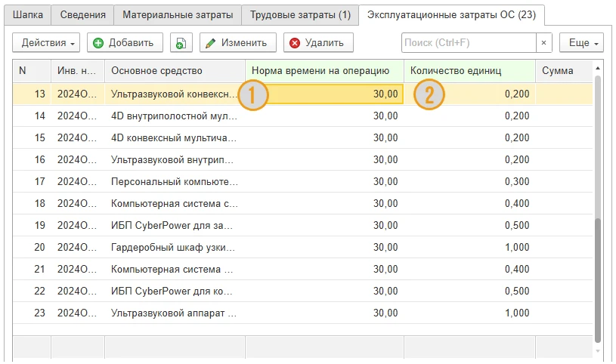Select row Ультразвуковой конвексн...
This screenshot has width=616, height=364.
pyautogui.click(x=302, y=94)
